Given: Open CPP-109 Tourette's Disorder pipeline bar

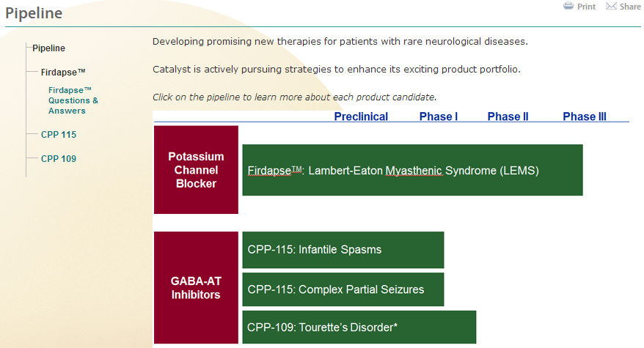Looking at the screenshot, I should (359, 327).
